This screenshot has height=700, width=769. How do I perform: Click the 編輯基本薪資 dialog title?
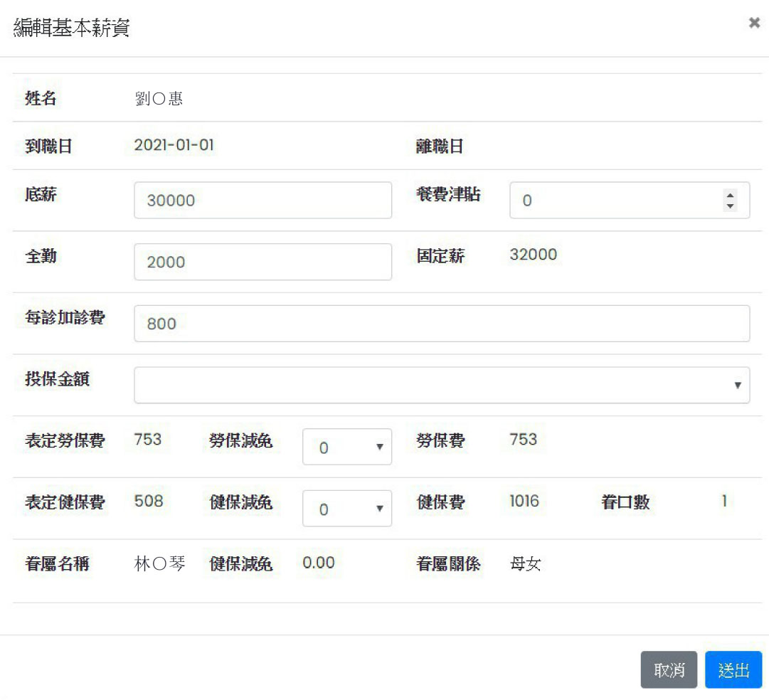tap(71, 28)
